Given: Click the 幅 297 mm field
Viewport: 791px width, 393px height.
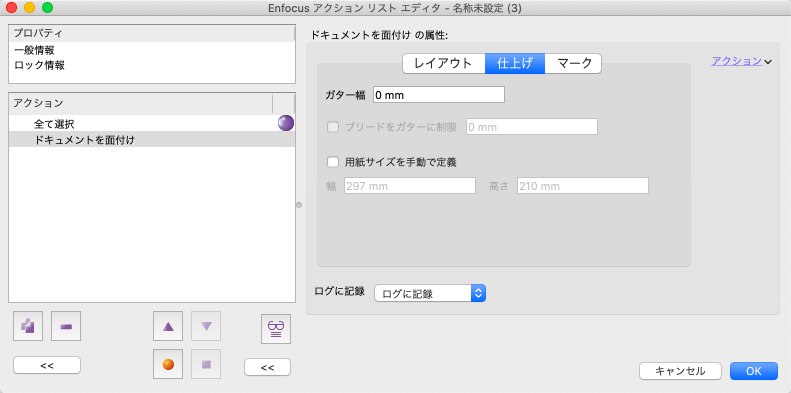Looking at the screenshot, I should [x=410, y=186].
